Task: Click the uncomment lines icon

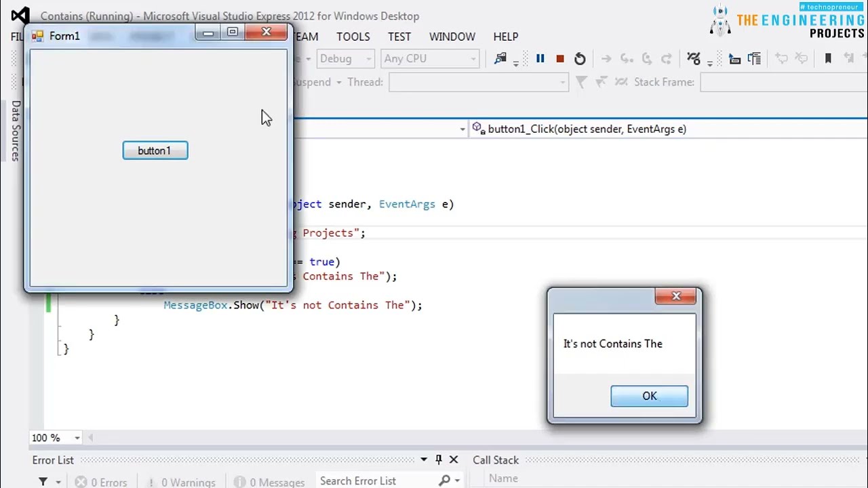Action: point(801,59)
